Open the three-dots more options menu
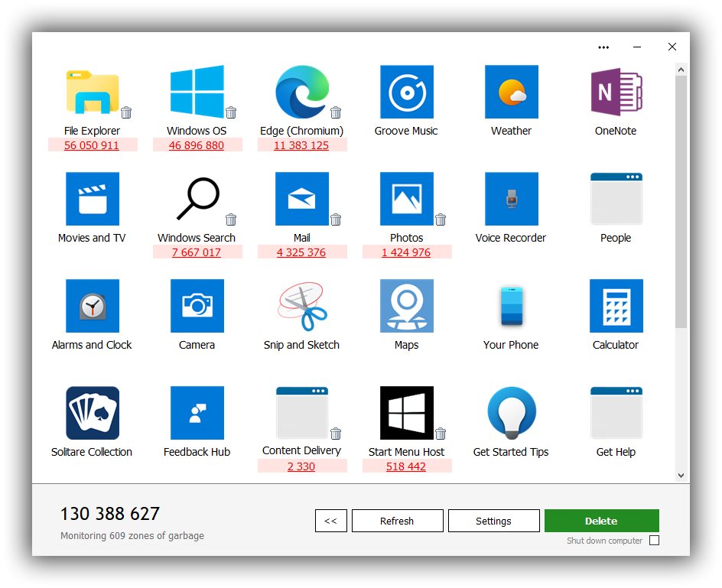Image resolution: width=722 pixels, height=588 pixels. pos(603,47)
